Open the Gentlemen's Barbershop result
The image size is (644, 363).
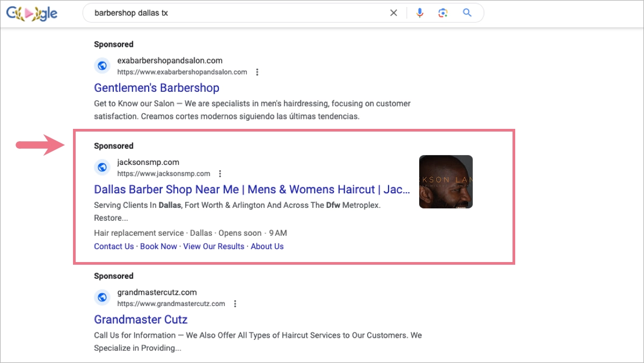157,88
